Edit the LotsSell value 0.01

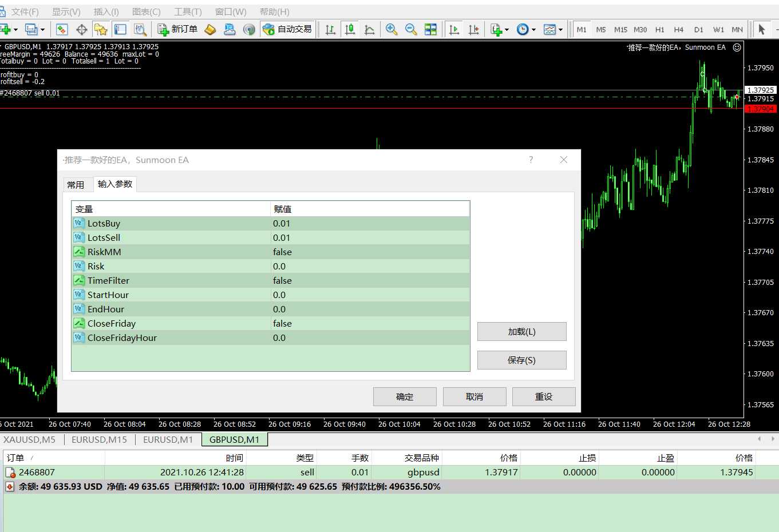[370, 237]
